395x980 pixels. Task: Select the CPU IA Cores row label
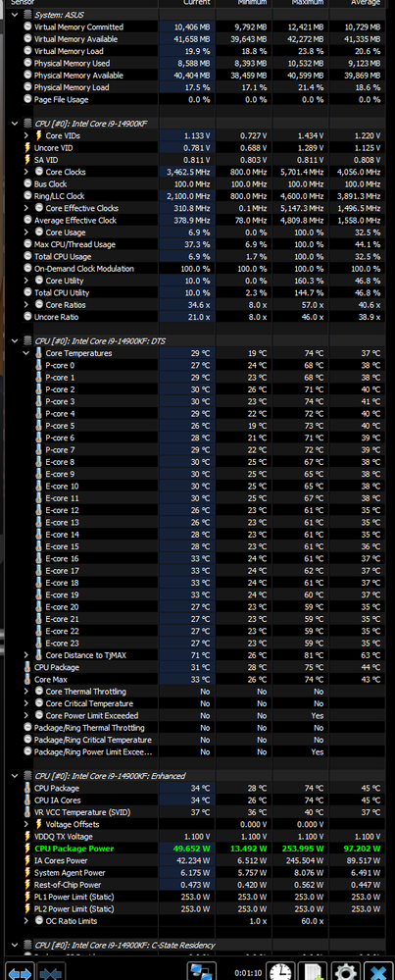(x=58, y=800)
